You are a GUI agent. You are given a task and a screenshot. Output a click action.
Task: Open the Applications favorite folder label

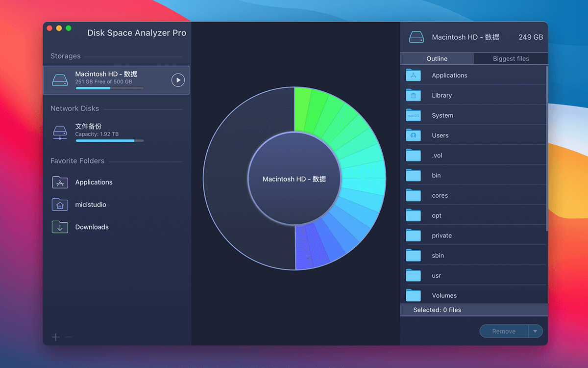(x=94, y=182)
